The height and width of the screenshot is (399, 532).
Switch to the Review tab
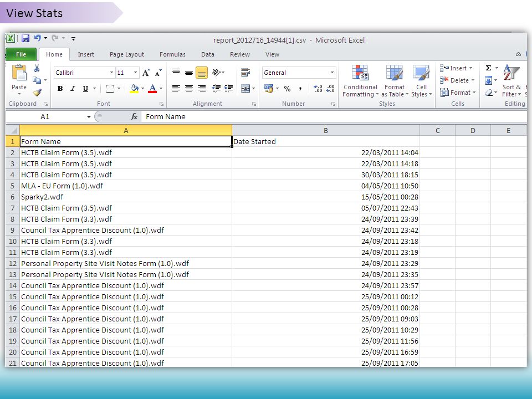(240, 54)
